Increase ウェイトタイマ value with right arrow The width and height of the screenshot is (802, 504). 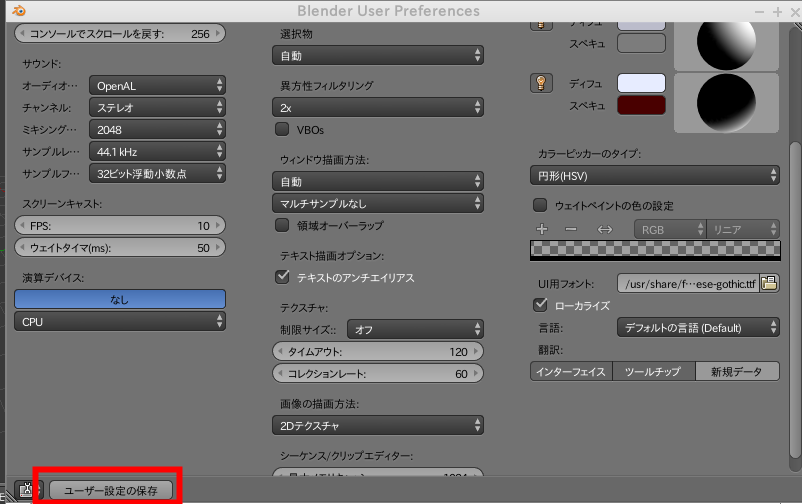click(x=218, y=248)
